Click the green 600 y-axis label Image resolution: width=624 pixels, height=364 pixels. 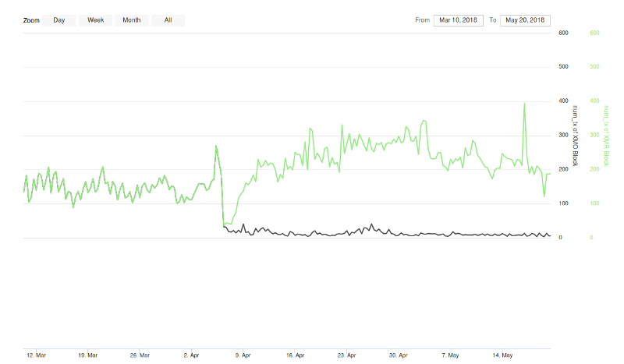pos(594,33)
